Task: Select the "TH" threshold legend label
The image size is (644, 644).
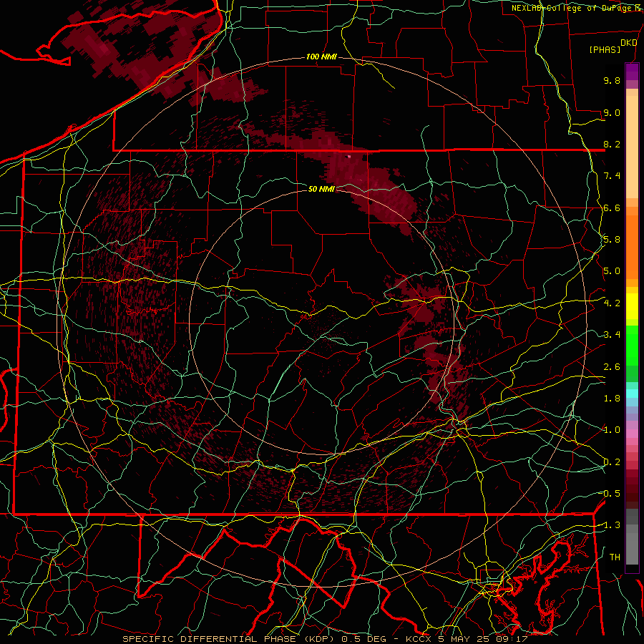Action: tap(615, 557)
